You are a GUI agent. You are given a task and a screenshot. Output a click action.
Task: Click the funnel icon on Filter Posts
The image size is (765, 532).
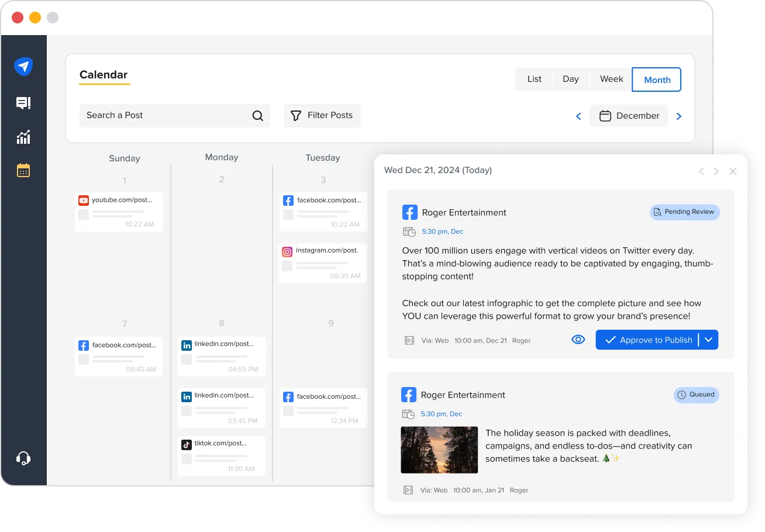(x=297, y=116)
